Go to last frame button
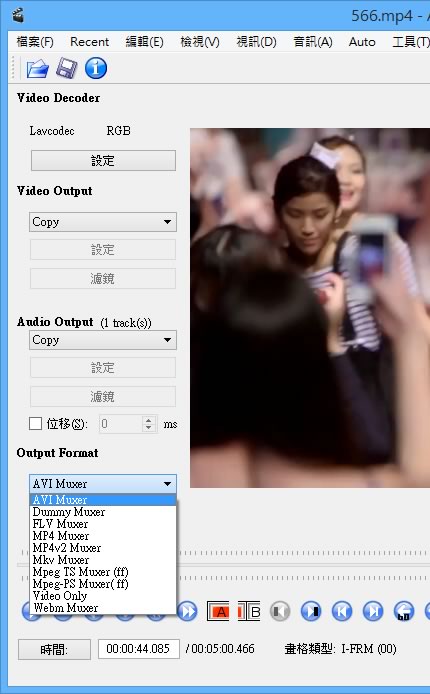Screen dimensions: 430x694 point(373,611)
